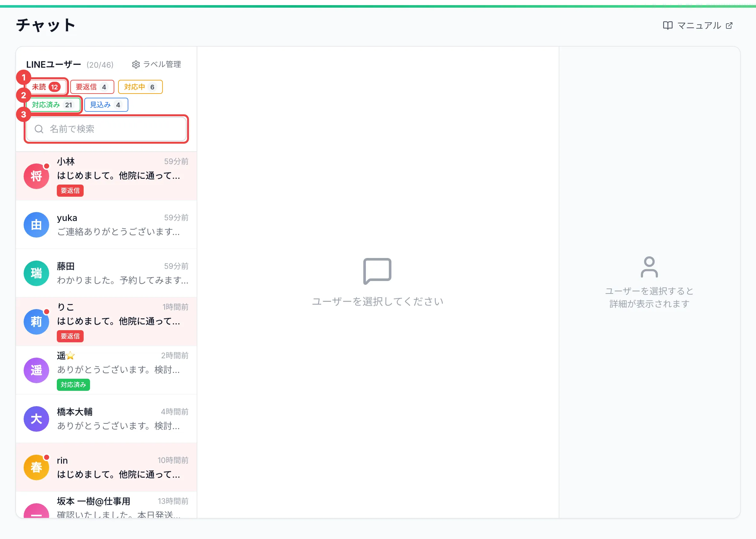Open chat with 小林
Screen dimensions: 756x539
(x=106, y=176)
